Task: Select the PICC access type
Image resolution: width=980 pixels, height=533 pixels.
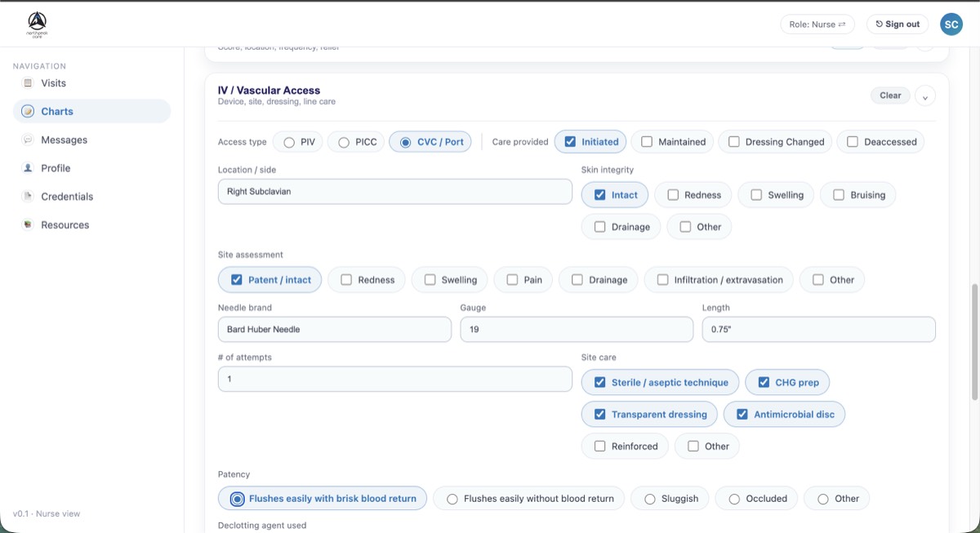Action: pyautogui.click(x=343, y=142)
